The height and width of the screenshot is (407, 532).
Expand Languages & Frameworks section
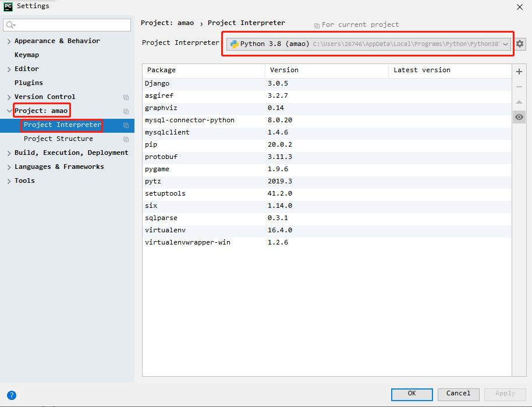pos(9,167)
